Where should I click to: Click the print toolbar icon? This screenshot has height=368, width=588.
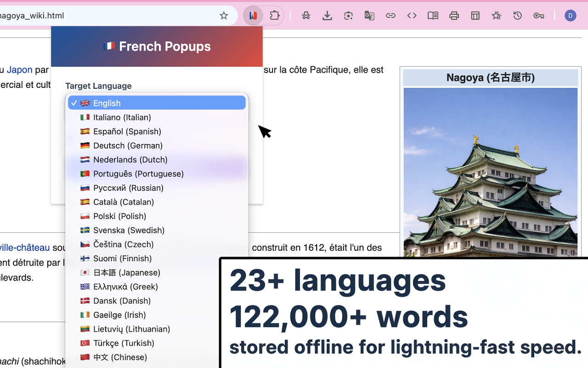(454, 16)
